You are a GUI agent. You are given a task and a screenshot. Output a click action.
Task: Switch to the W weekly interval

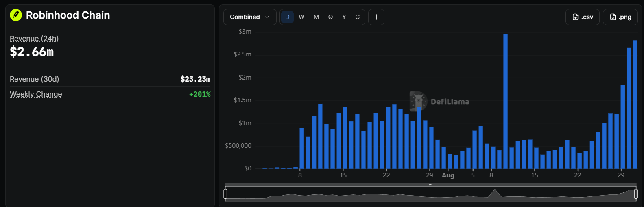pos(301,17)
